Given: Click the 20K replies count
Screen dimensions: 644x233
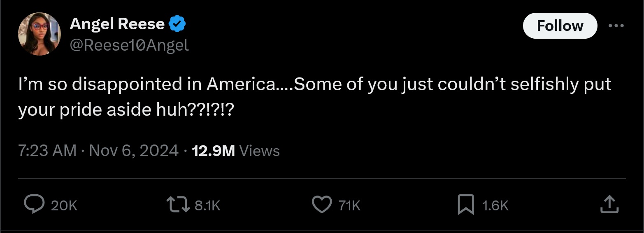Looking at the screenshot, I should (x=64, y=205).
